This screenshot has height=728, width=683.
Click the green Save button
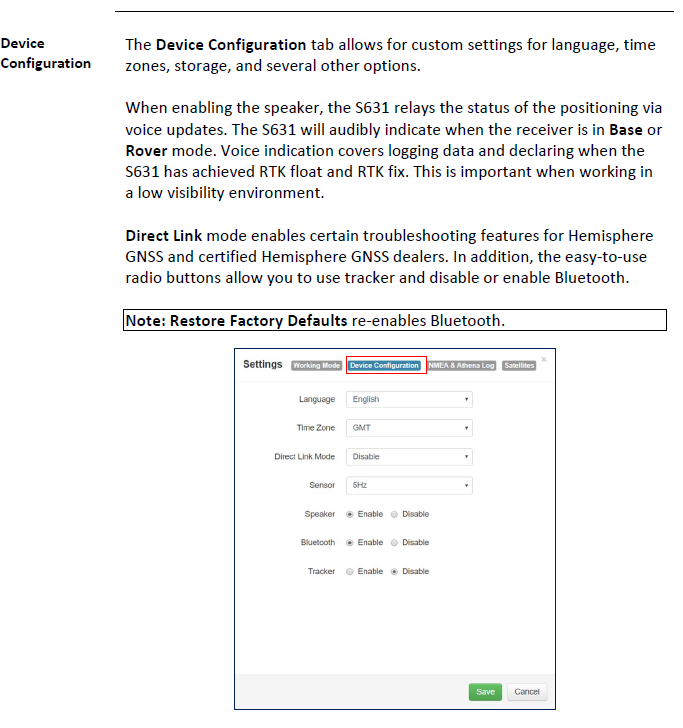tap(485, 692)
